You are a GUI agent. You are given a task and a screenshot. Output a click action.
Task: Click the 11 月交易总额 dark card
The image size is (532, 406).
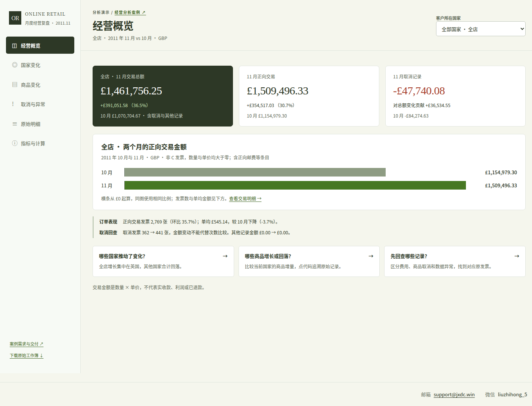163,96
